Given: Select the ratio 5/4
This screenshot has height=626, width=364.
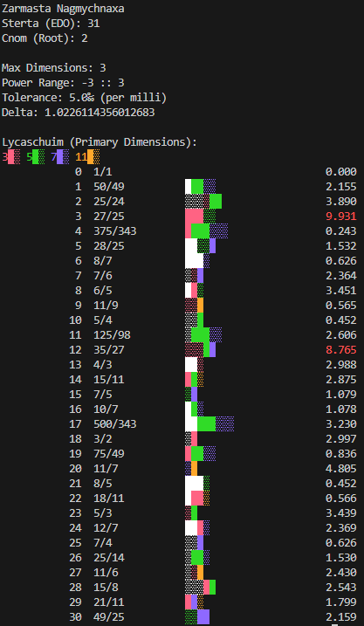Looking at the screenshot, I should (x=103, y=320).
